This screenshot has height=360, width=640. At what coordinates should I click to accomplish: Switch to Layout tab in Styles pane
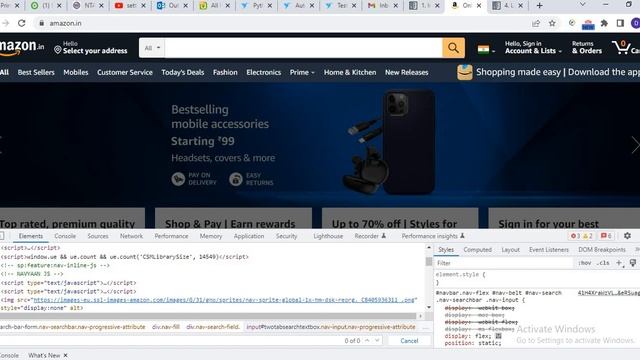pos(511,249)
